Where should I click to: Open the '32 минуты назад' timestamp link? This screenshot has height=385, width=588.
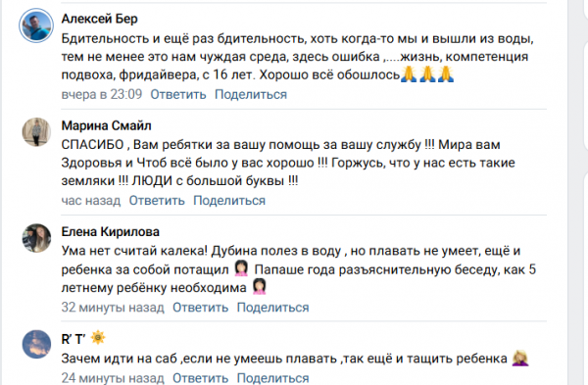tap(113, 308)
